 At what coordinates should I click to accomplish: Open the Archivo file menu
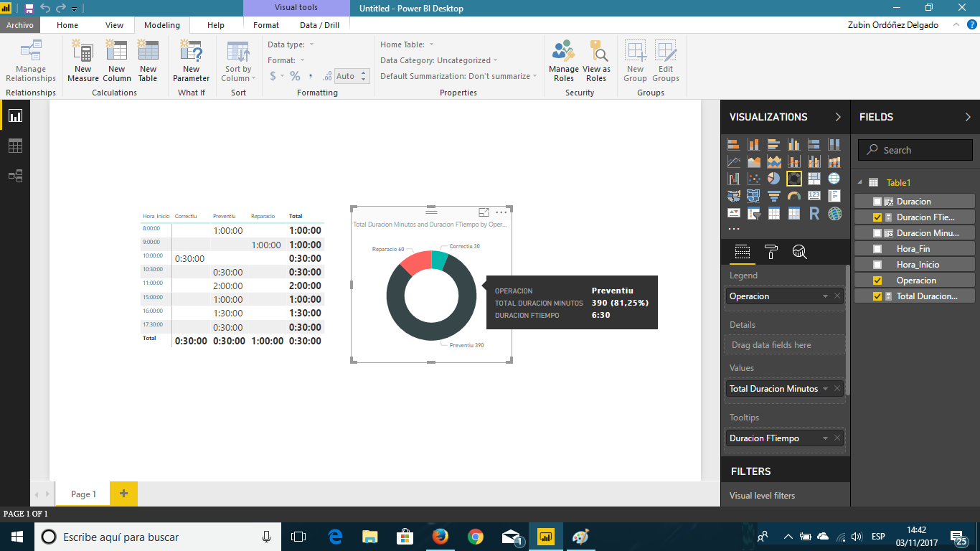[x=20, y=25]
